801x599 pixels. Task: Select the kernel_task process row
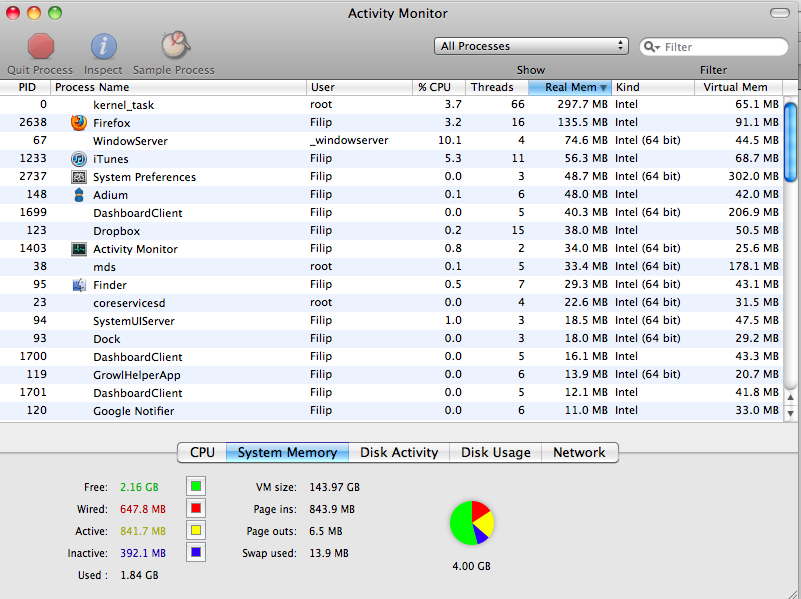[x=391, y=105]
